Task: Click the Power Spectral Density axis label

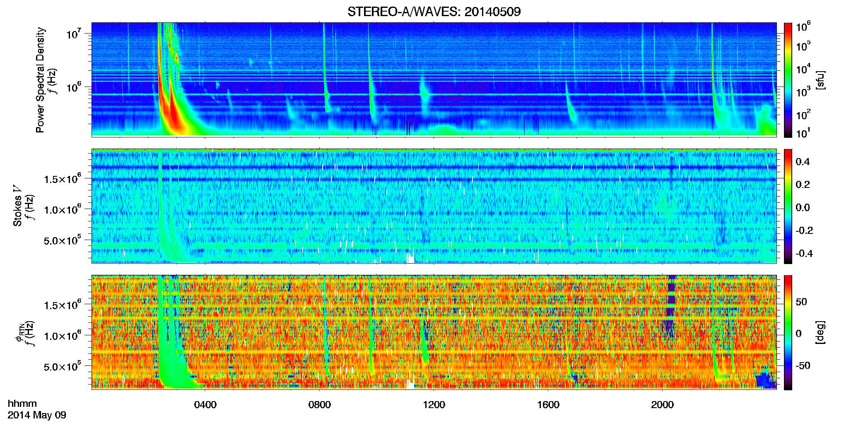Action: pos(40,80)
